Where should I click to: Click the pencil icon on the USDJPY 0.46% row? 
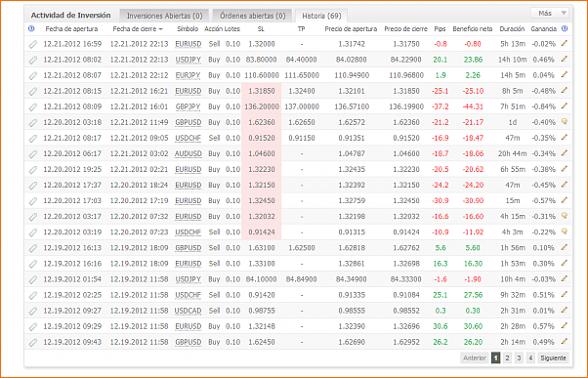pyautogui.click(x=564, y=60)
